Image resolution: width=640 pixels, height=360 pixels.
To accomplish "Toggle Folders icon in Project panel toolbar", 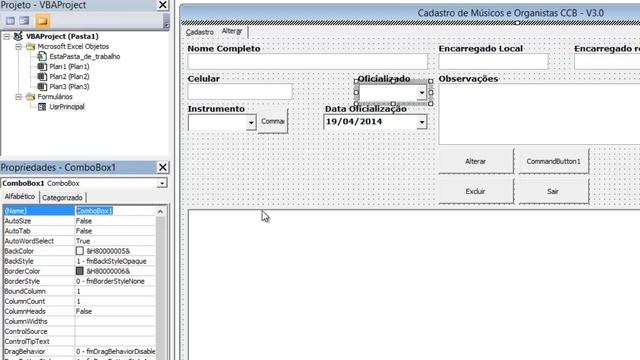I will (x=42, y=20).
